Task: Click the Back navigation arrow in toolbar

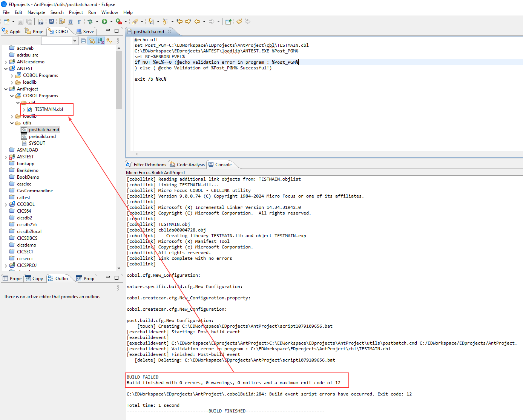Action: coord(197,21)
